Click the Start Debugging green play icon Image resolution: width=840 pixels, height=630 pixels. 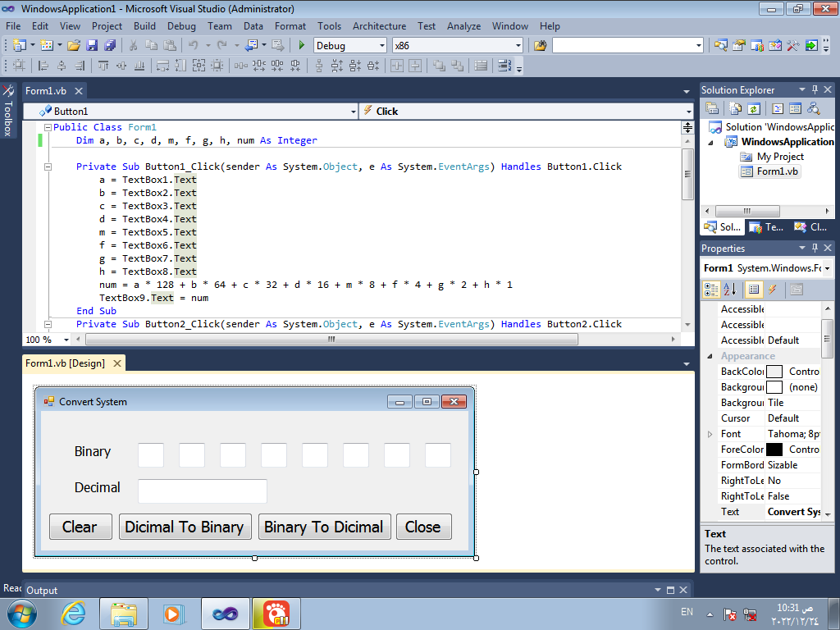302,46
